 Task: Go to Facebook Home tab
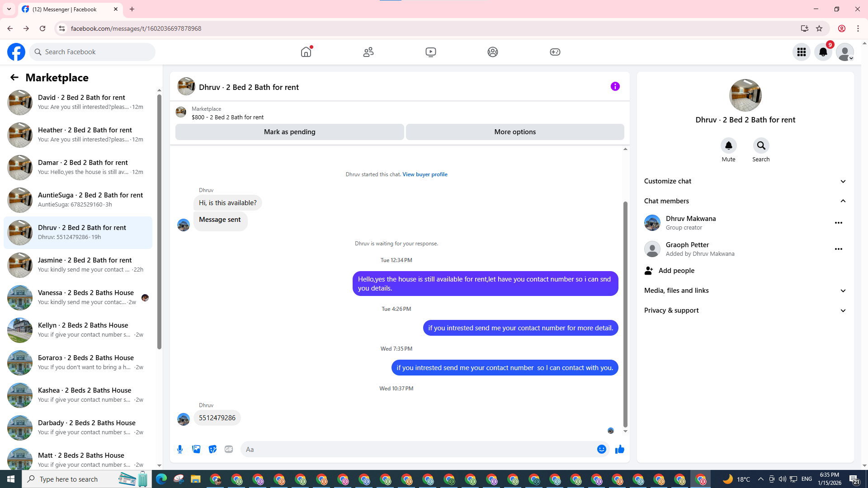coord(306,52)
